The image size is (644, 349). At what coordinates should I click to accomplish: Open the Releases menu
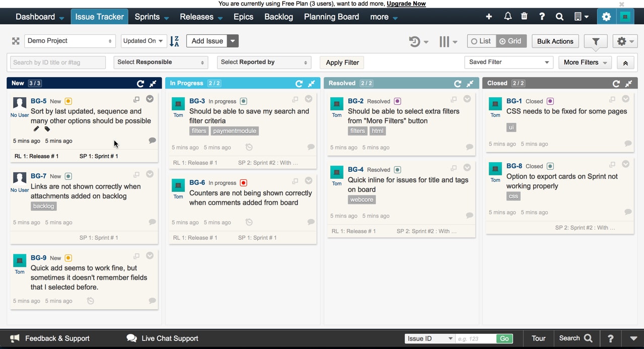click(201, 17)
